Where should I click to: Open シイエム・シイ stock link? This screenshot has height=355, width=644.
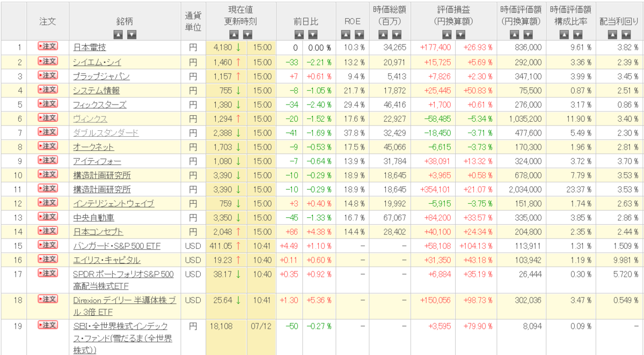tap(98, 62)
